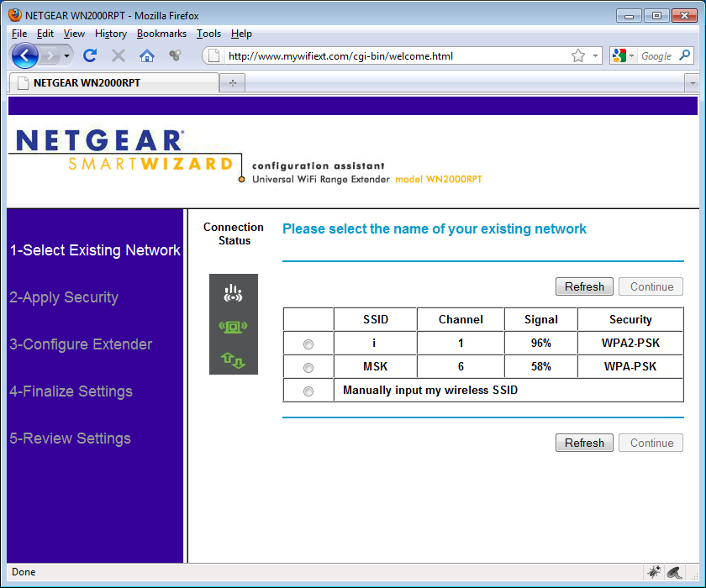Click the WPA2-PSK security cell
This screenshot has width=706, height=588.
click(x=630, y=343)
